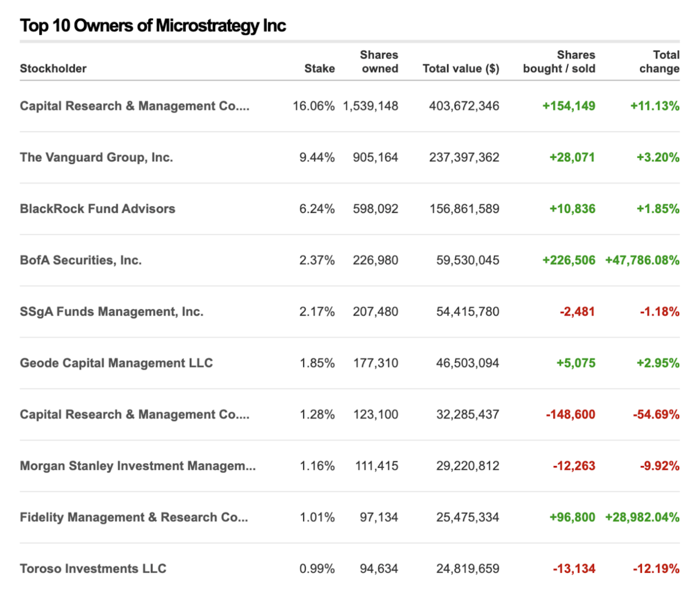Select shares owned value 226,980
Screen dimensions: 700x596
(x=375, y=260)
